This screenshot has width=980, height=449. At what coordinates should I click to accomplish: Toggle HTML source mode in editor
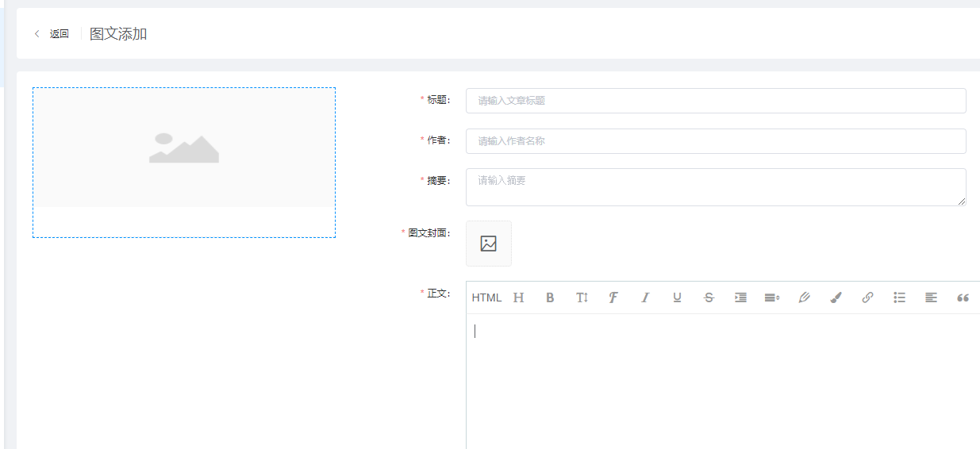486,297
